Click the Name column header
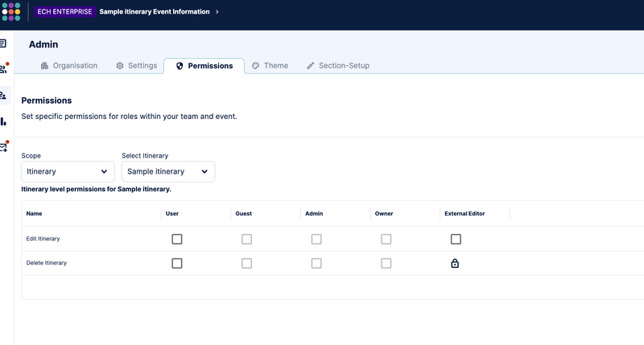644x345 pixels. tap(34, 214)
